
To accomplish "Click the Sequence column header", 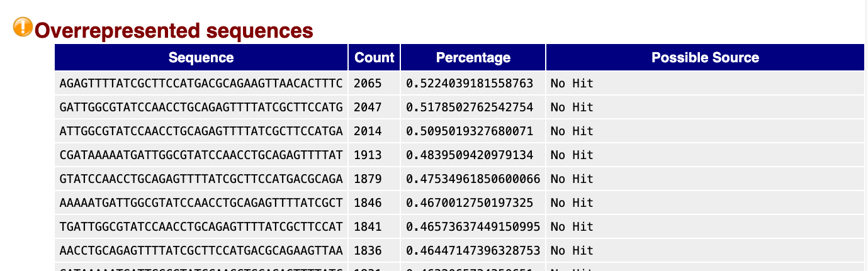I will pos(201,58).
